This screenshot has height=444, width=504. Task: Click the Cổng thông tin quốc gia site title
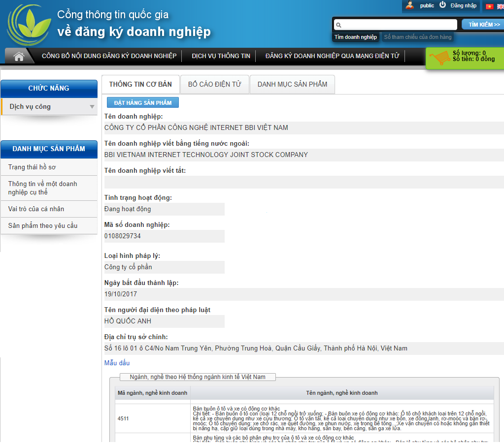pos(113,15)
